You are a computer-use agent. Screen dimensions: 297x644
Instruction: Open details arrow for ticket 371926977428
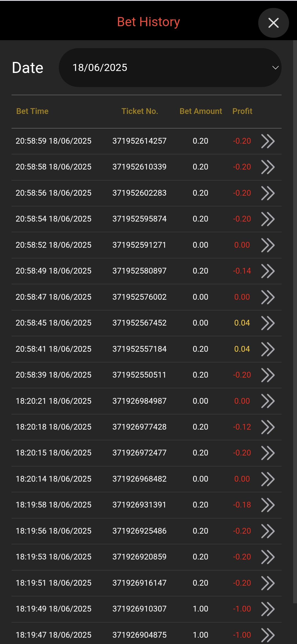point(268,427)
